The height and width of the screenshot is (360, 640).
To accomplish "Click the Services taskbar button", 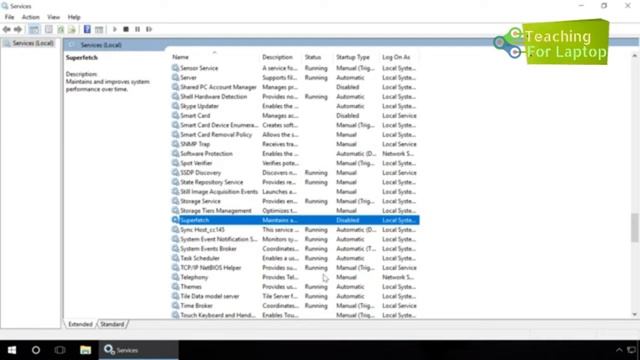I will tap(138, 350).
